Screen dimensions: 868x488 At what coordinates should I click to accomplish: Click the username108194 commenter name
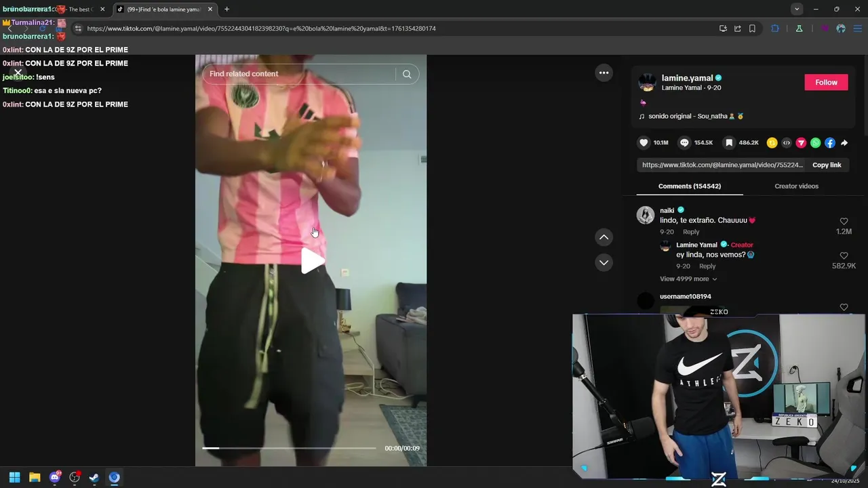click(x=686, y=296)
